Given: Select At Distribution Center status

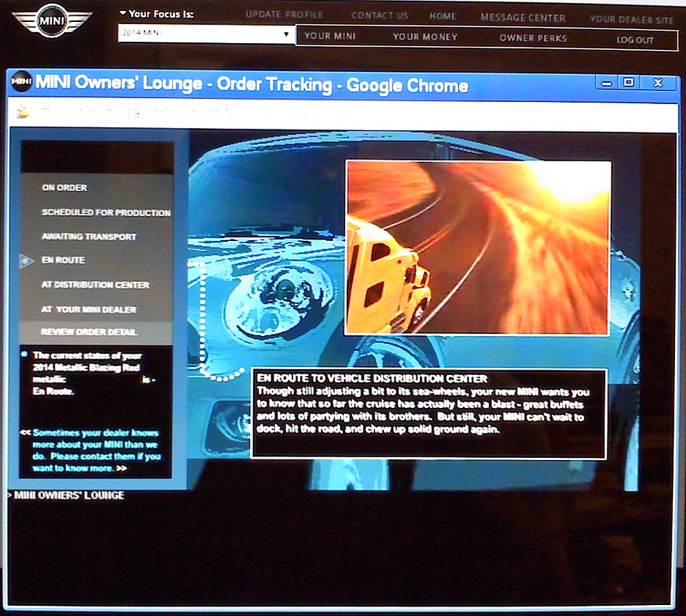Looking at the screenshot, I should click(x=95, y=285).
